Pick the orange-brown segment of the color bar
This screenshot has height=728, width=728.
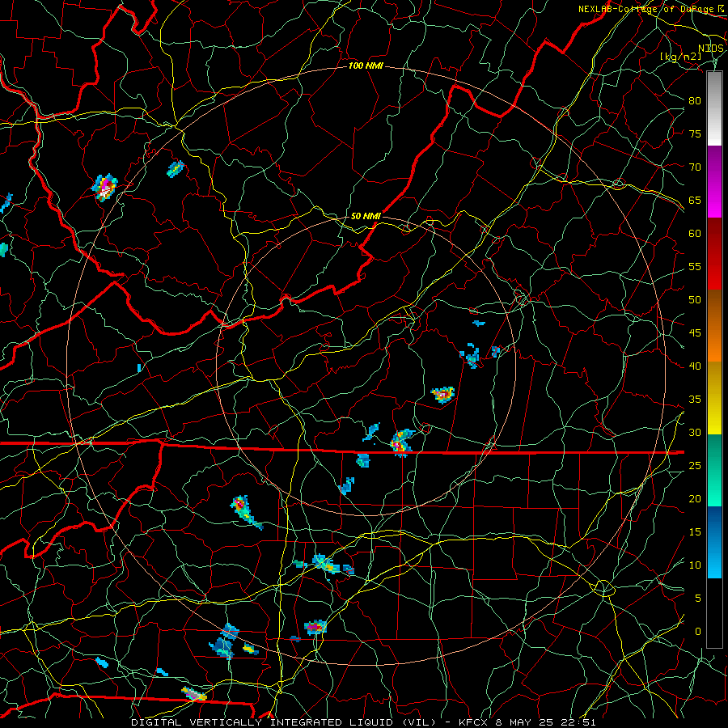tap(714, 326)
